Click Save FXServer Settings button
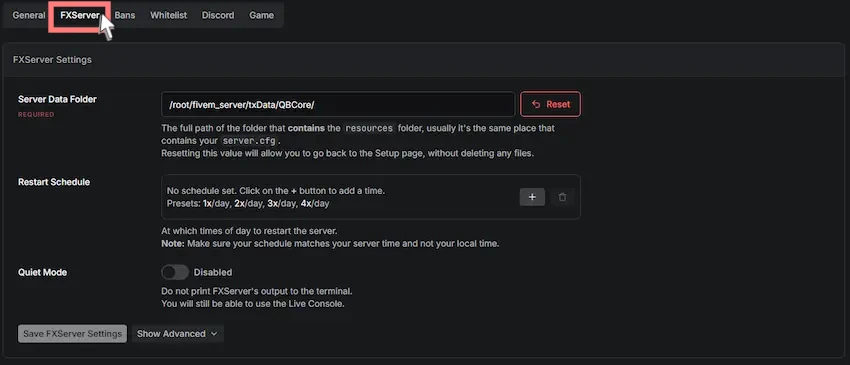 73,334
